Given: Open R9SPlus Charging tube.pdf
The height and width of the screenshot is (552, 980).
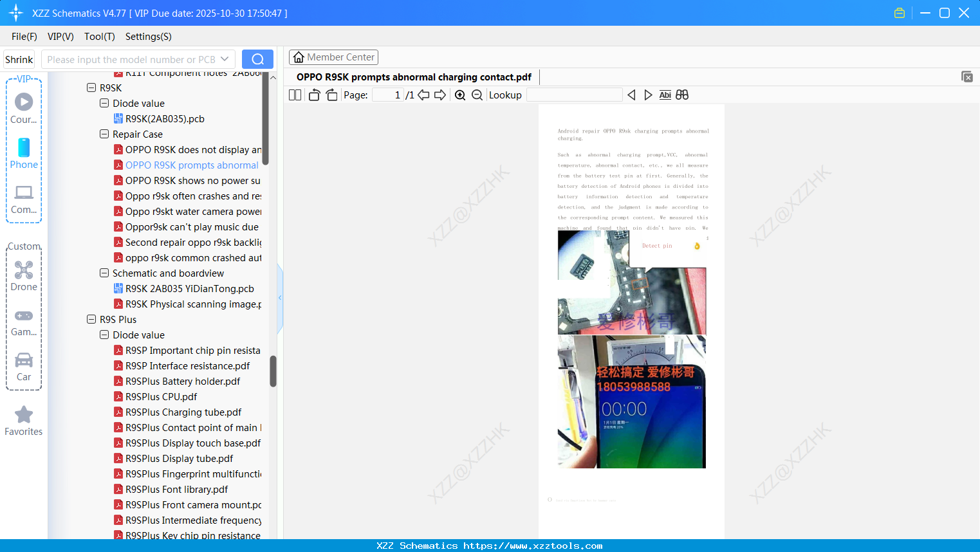Looking at the screenshot, I should [178, 412].
